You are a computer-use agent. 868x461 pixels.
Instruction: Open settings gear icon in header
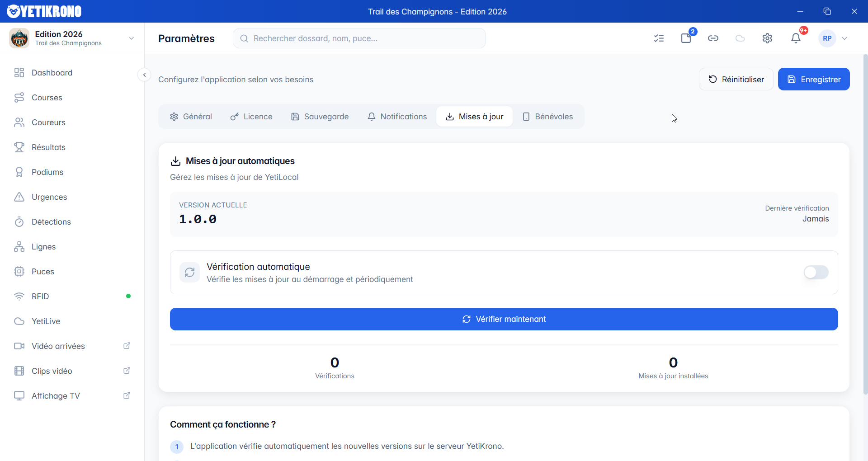tap(767, 38)
